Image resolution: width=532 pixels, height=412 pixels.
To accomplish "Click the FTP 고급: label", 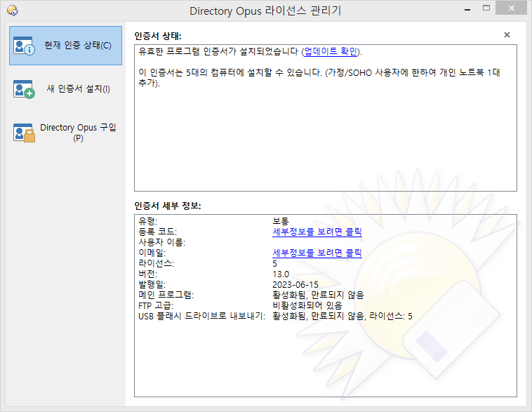I will pyautogui.click(x=156, y=305).
